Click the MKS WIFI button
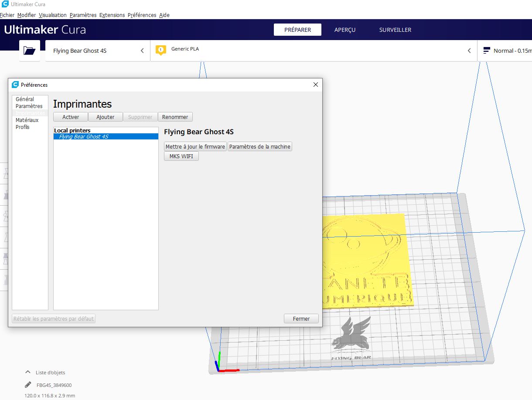The width and height of the screenshot is (532, 400). 181,156
